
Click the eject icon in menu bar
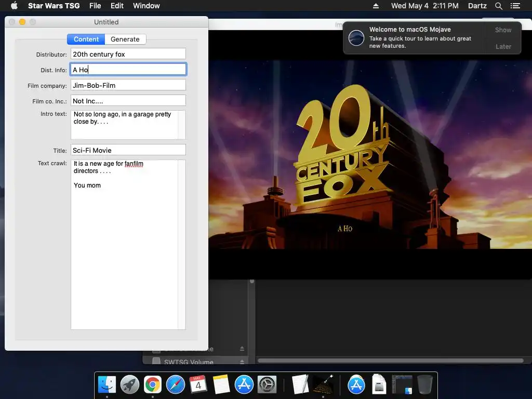(x=376, y=6)
